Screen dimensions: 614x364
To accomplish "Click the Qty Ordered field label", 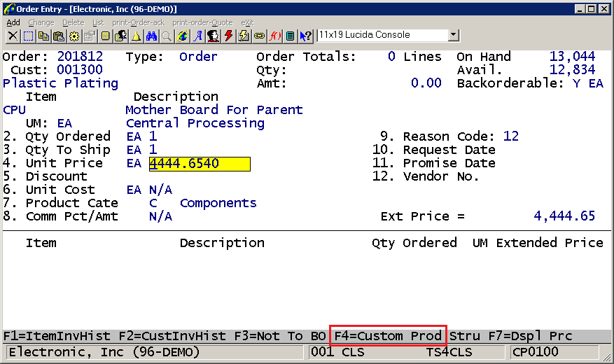I will coord(68,136).
